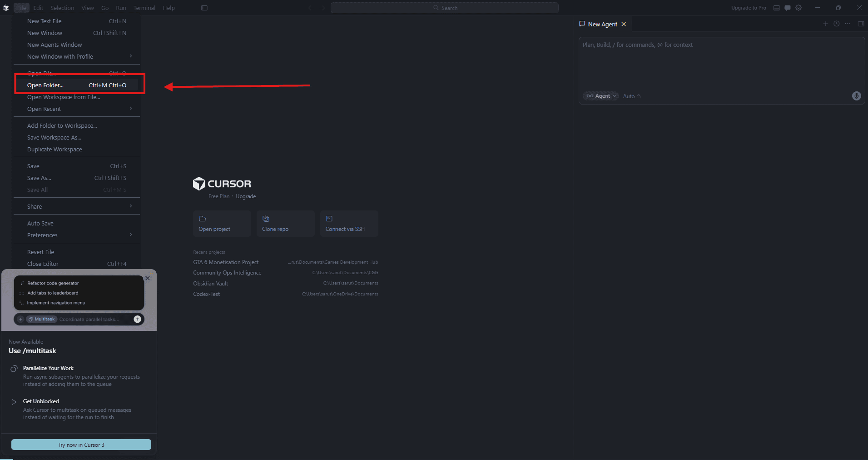Screen dimensions: 868x460
Task: Go back with the left arrow
Action: click(x=311, y=8)
